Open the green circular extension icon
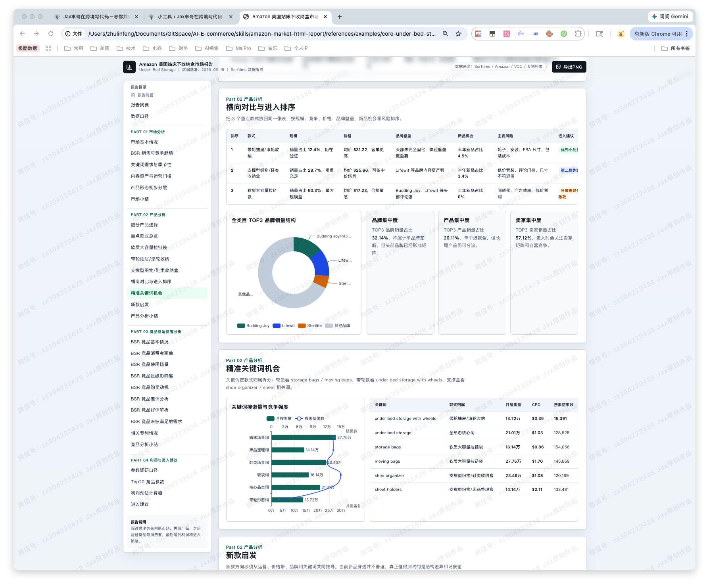This screenshot has width=709, height=588. [564, 34]
